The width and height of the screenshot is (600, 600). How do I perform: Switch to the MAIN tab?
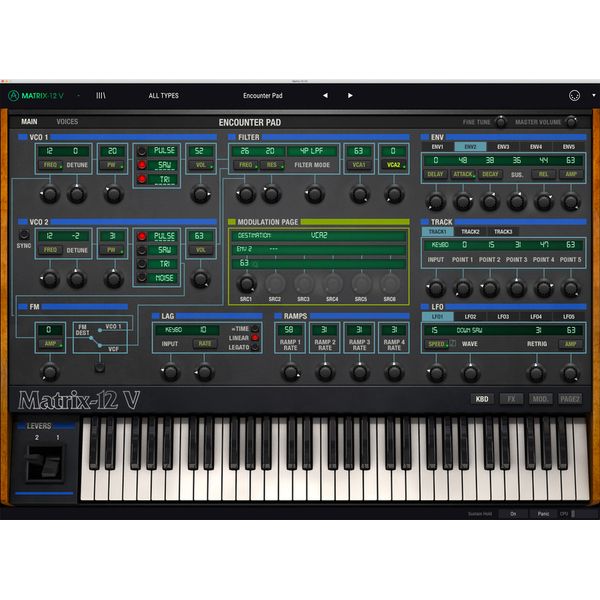[x=29, y=122]
